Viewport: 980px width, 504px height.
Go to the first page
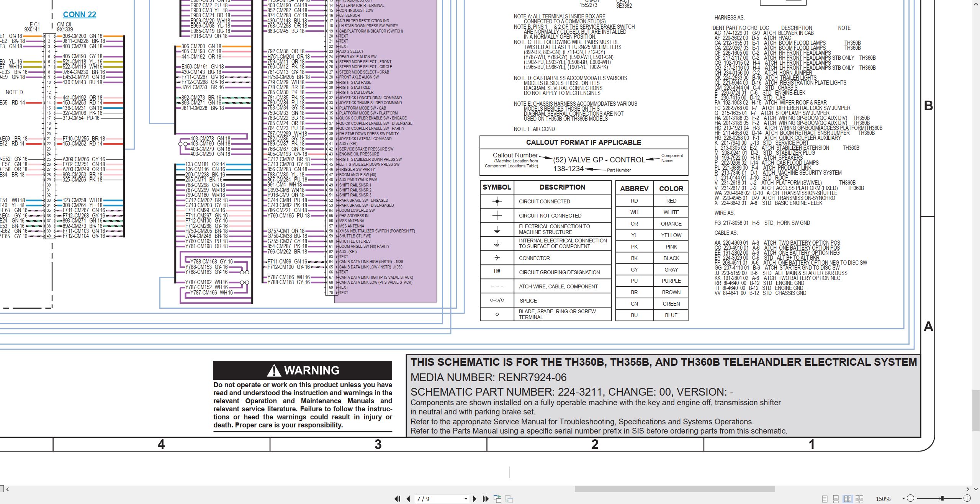(398, 499)
